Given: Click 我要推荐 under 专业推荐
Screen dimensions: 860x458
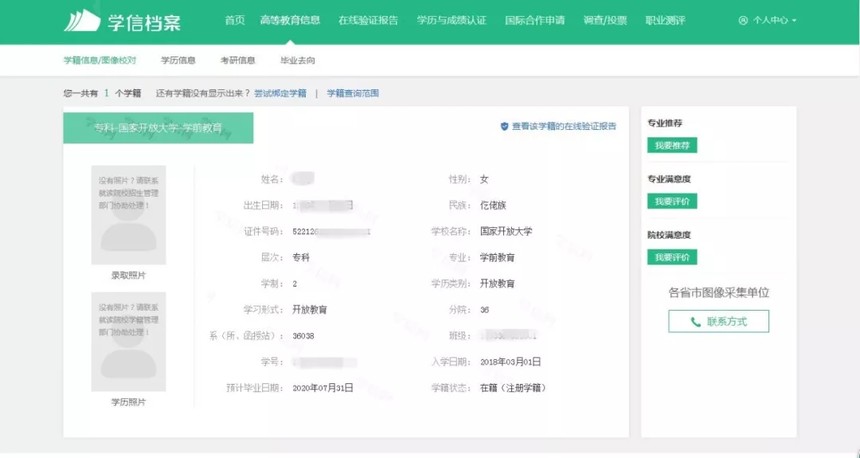Looking at the screenshot, I should click(672, 145).
